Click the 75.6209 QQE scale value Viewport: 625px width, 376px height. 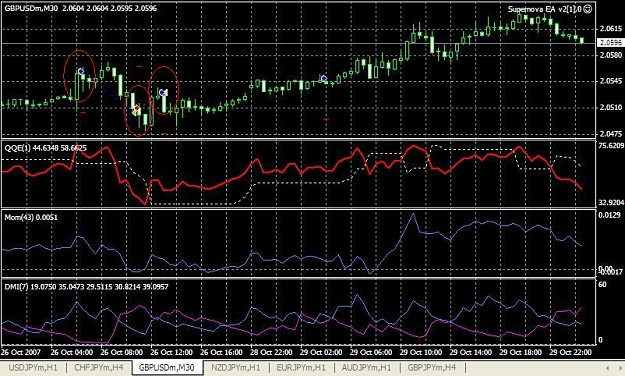point(611,146)
